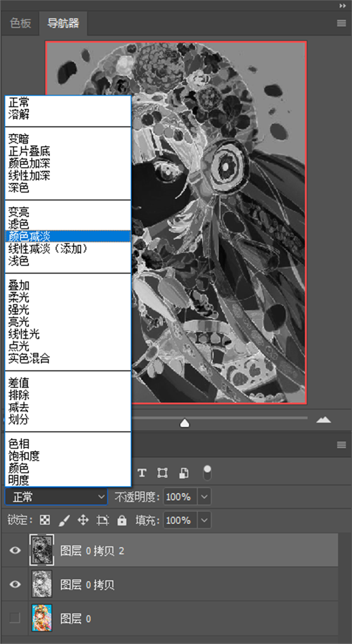This screenshot has height=644, width=352.
Task: Choose the 点光 blend mode
Action: (x=68, y=346)
